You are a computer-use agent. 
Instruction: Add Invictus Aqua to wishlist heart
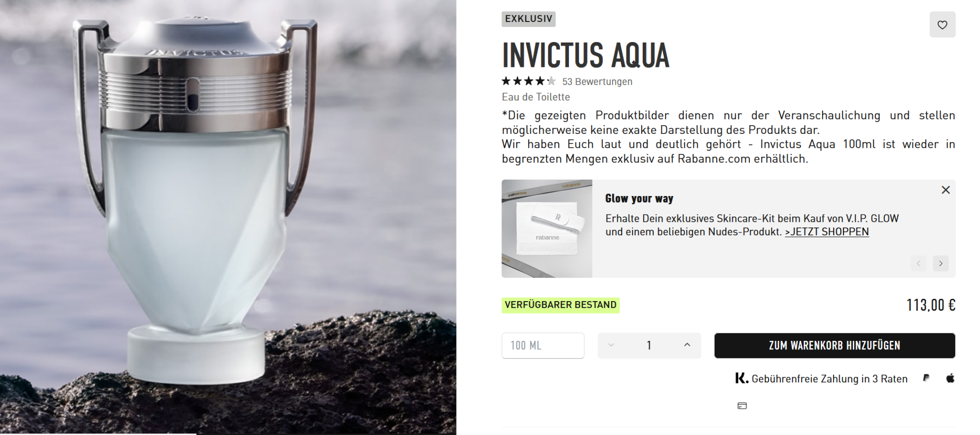coord(942,25)
